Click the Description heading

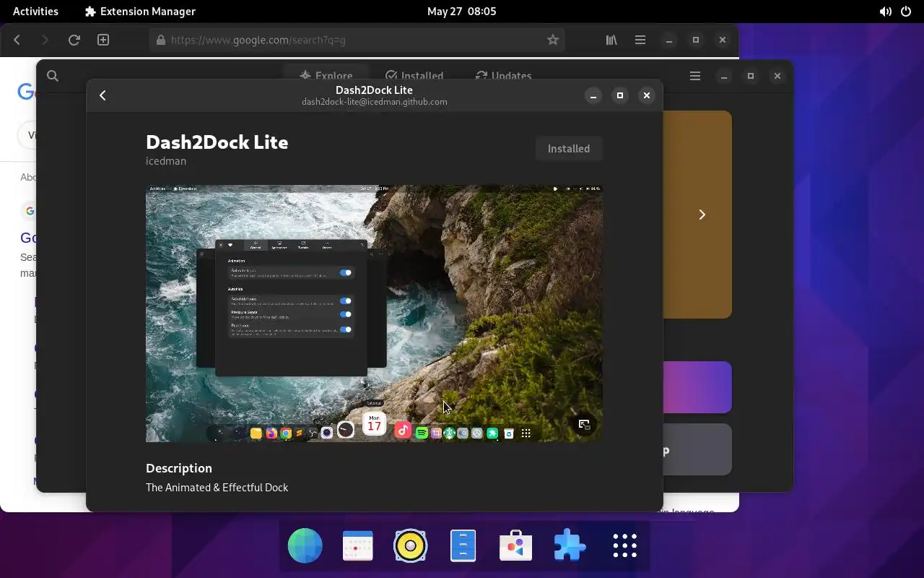pos(179,468)
